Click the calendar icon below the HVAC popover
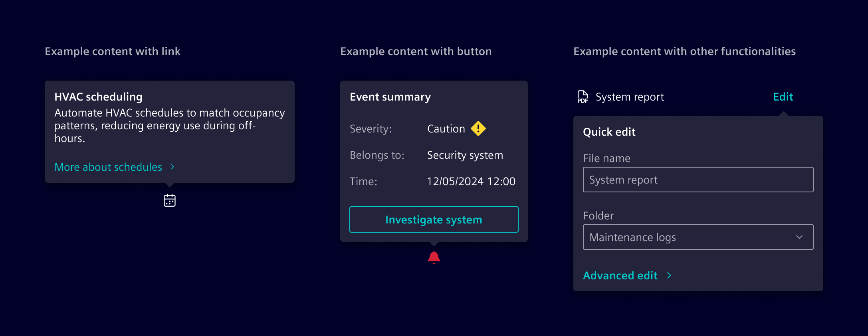868x336 pixels. [170, 200]
